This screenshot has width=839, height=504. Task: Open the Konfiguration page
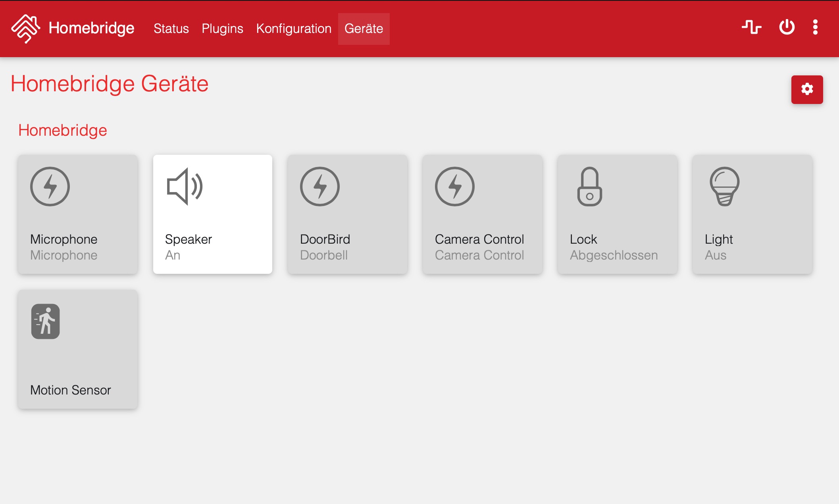(294, 29)
